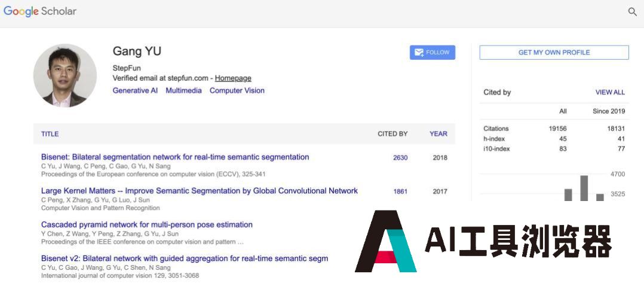Open the AI工具浏览器 logo overlay

click(x=484, y=241)
